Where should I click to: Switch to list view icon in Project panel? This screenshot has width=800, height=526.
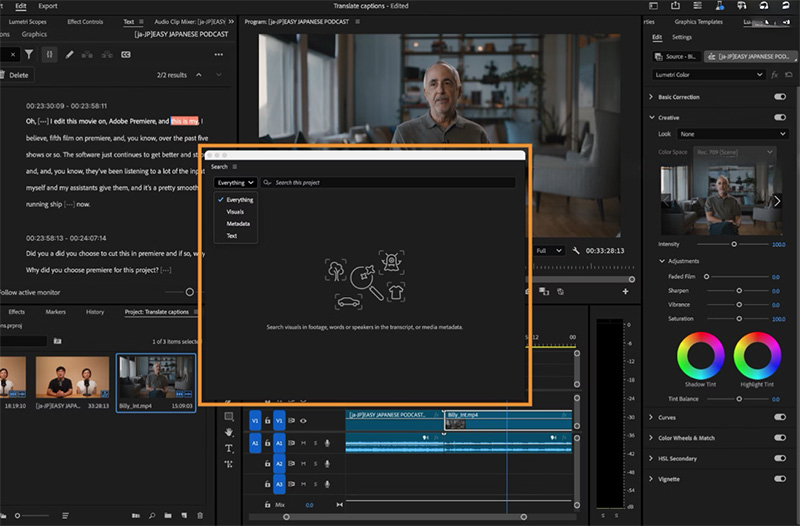click(65, 515)
